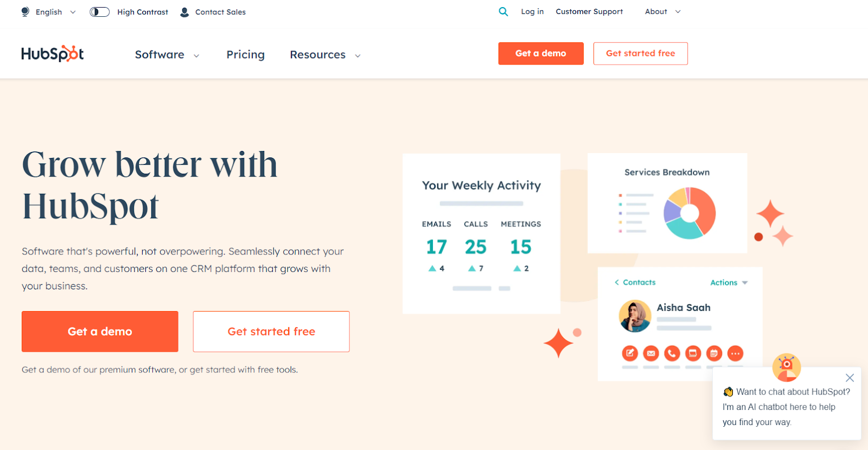The image size is (868, 450).
Task: Click the calendar meeting icon on contact card
Action: (714, 353)
